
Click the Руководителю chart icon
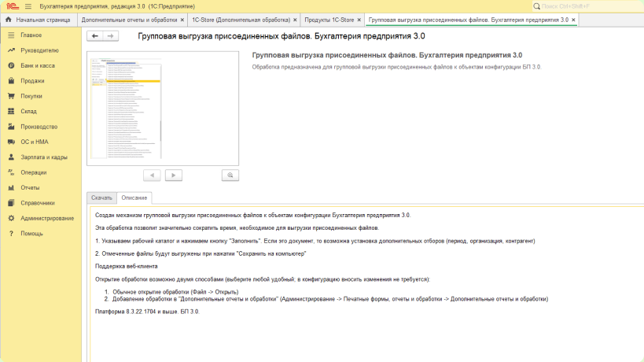(x=11, y=50)
